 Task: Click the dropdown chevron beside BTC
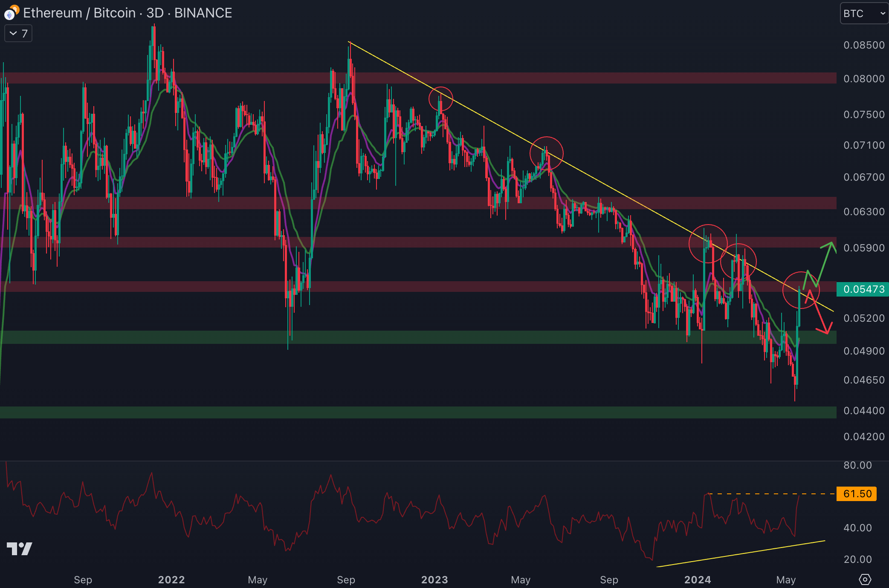click(x=883, y=14)
